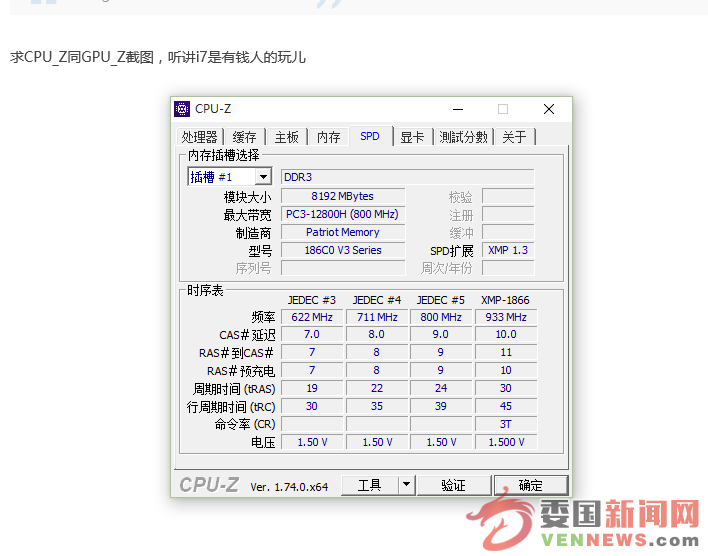Image resolution: width=708 pixels, height=556 pixels.
Task: Click the empty 序列号 serial number field
Action: click(343, 268)
